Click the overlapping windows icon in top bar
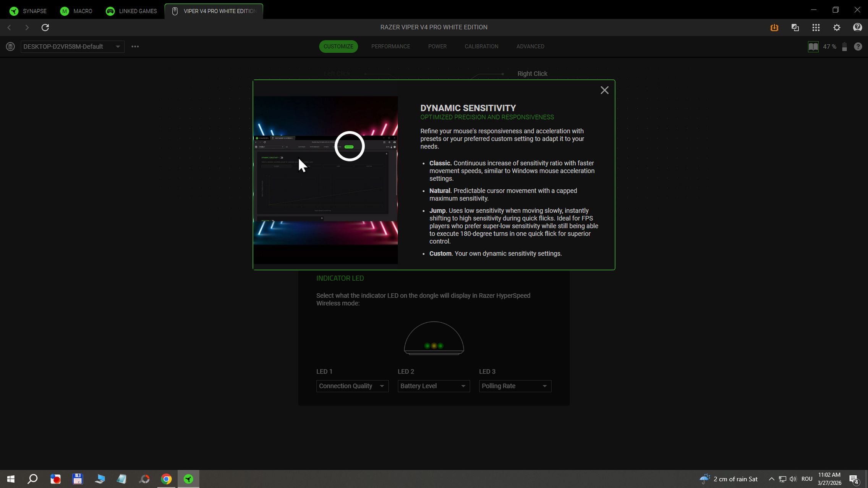Image resolution: width=868 pixels, height=488 pixels. pyautogui.click(x=795, y=27)
